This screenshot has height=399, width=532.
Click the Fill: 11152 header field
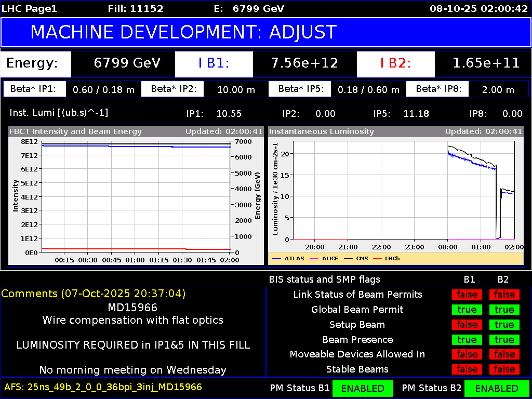click(x=136, y=8)
